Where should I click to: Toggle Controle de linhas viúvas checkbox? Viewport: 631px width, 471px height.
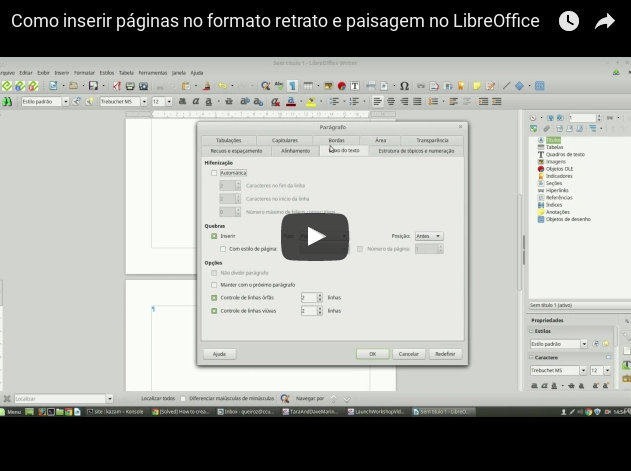click(x=214, y=311)
